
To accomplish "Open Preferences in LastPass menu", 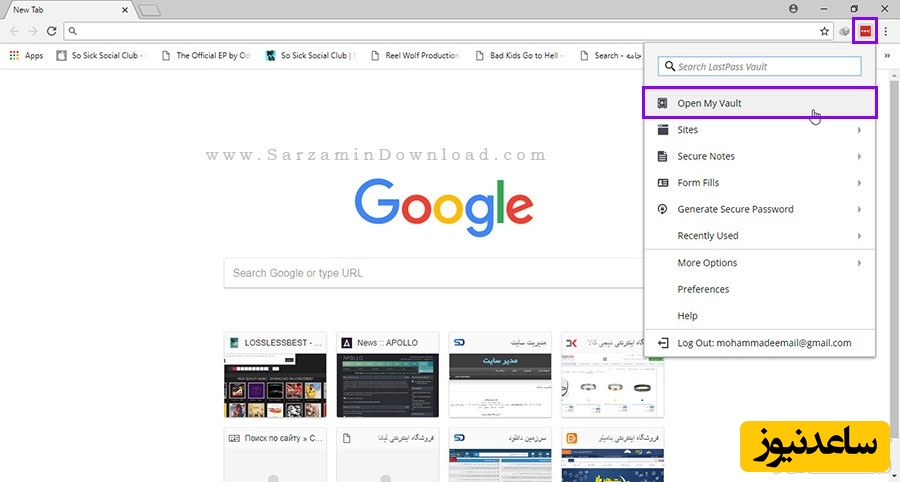I will click(x=703, y=289).
